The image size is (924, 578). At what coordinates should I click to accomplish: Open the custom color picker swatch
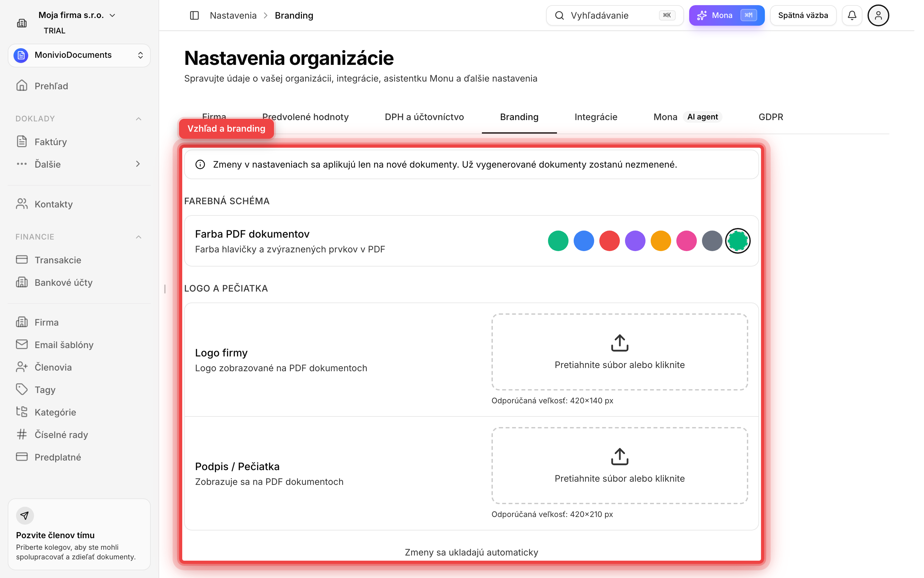[x=738, y=241]
